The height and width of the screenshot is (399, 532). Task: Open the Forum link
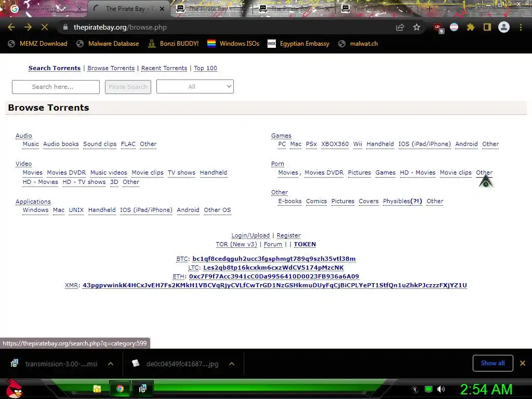[273, 244]
